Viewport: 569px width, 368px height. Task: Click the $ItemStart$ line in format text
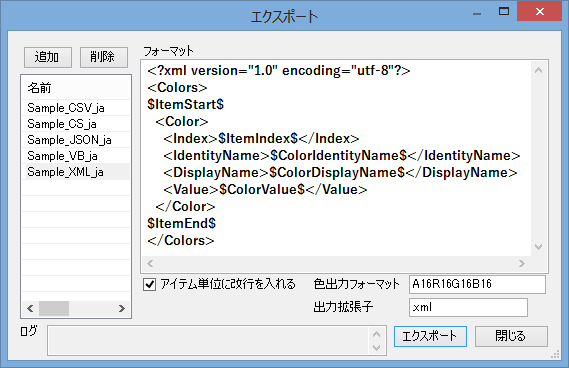(x=185, y=105)
